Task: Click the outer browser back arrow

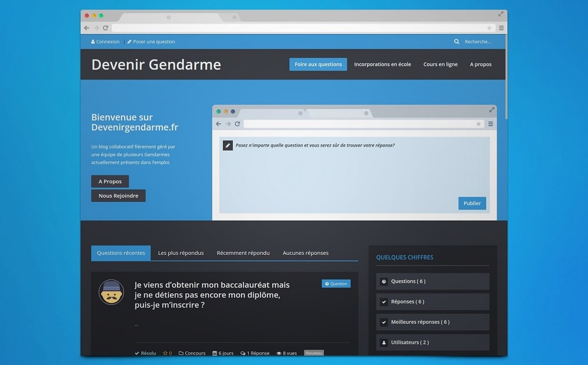Action: (x=86, y=28)
